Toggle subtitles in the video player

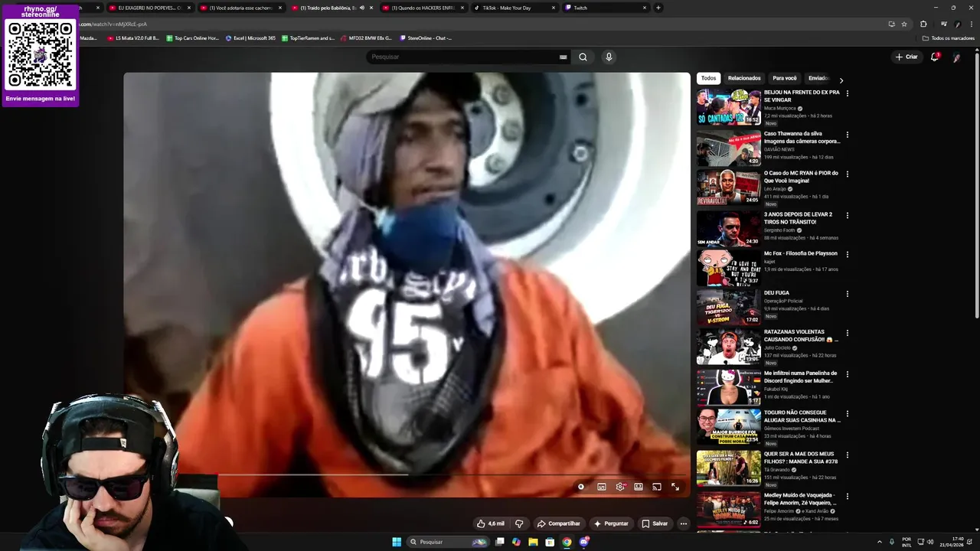pyautogui.click(x=602, y=487)
